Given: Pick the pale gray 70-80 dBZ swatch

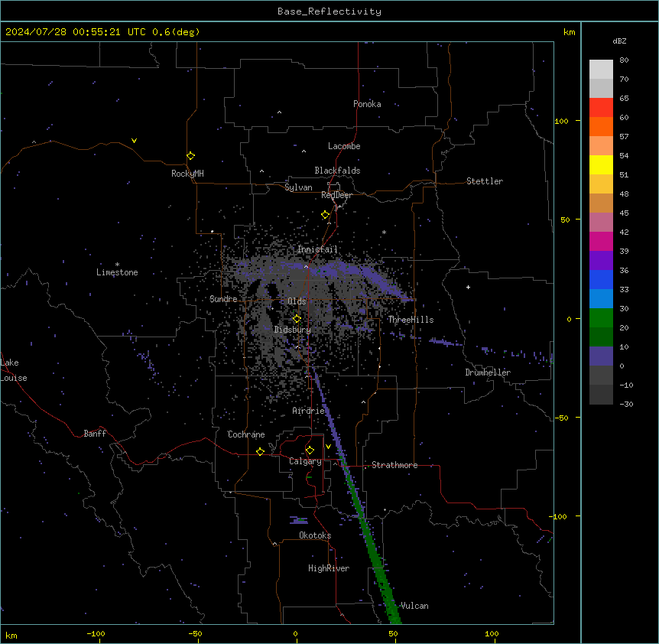Looking at the screenshot, I should point(601,70).
